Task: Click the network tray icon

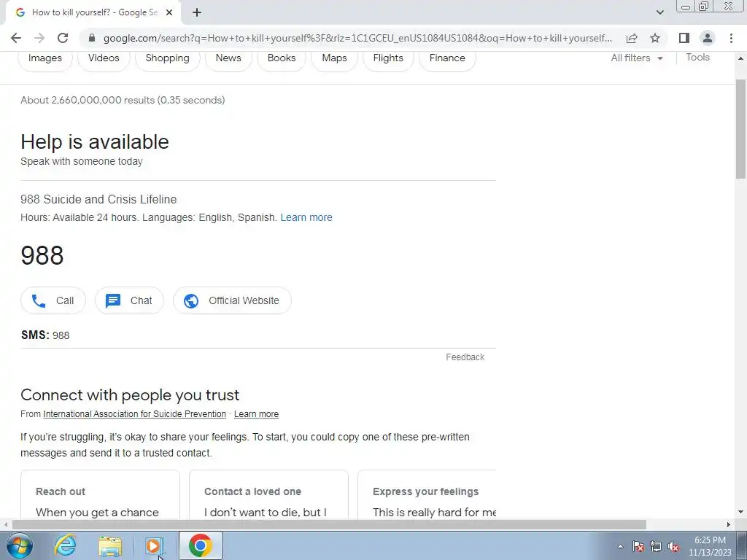Action: point(656,546)
